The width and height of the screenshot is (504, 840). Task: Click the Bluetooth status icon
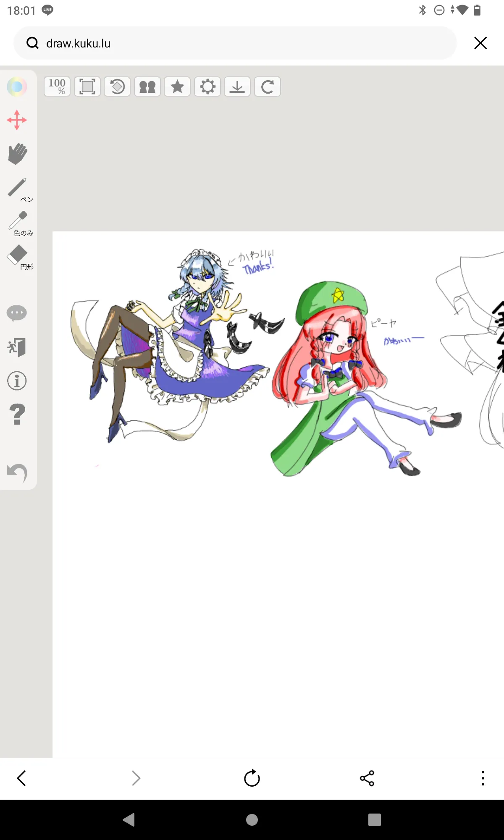tap(423, 10)
